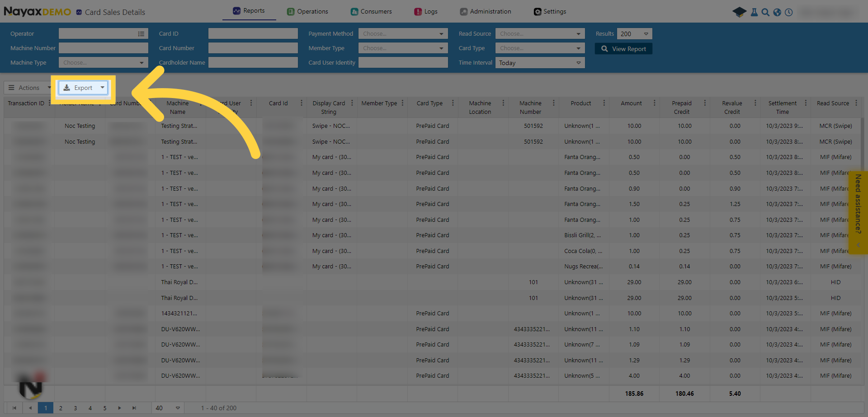Open Machine Number column options menu
This screenshot has width=868, height=417.
[553, 103]
